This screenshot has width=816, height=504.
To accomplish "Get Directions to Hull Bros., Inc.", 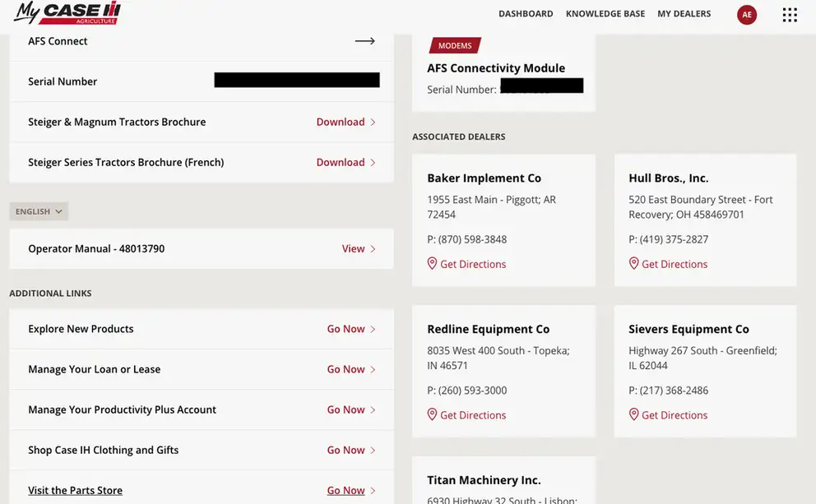I will tap(675, 264).
